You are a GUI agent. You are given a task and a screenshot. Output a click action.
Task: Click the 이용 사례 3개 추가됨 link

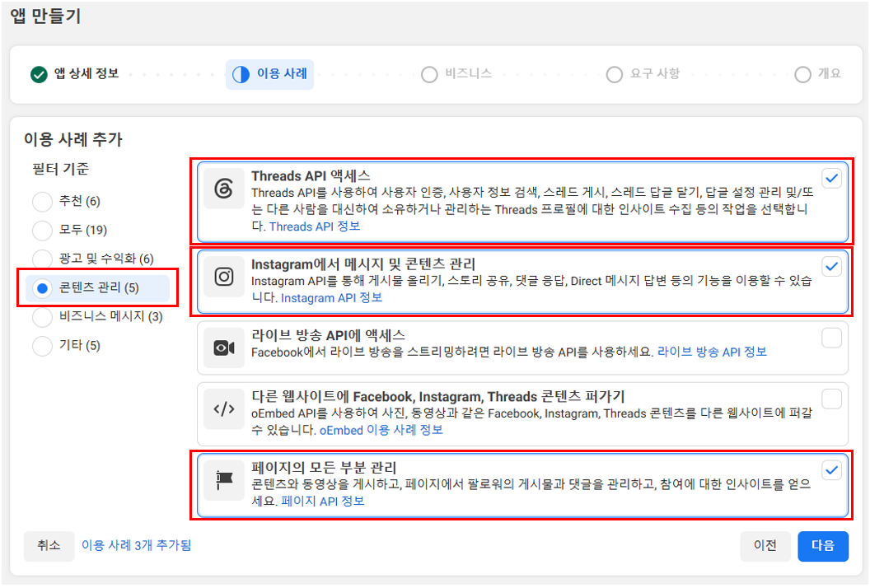point(137,546)
